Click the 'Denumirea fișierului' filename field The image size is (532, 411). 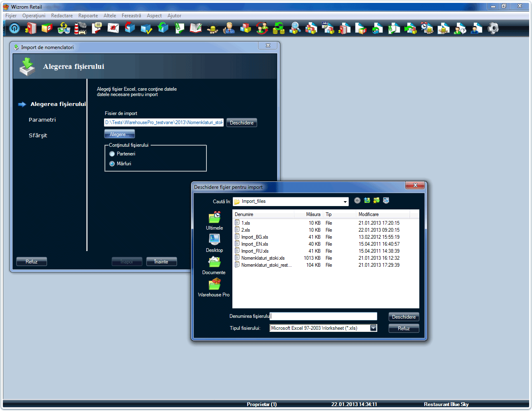(x=324, y=316)
